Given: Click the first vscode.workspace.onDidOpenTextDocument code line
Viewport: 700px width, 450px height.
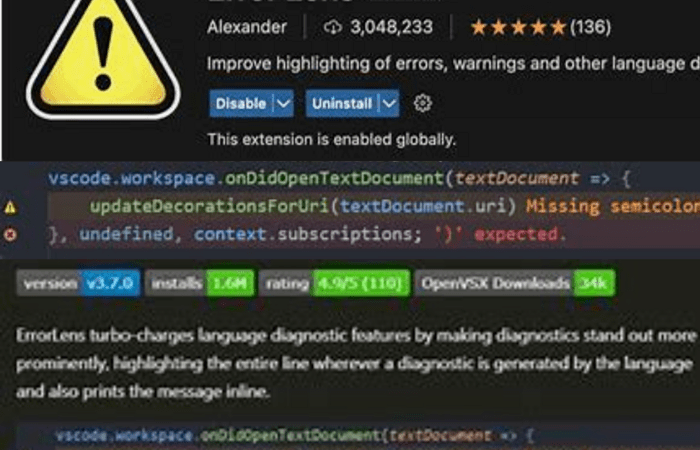Looking at the screenshot, I should (x=340, y=179).
